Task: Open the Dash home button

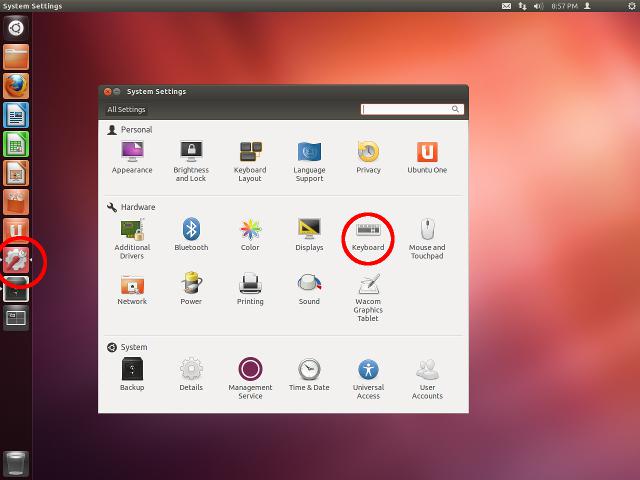Action: (x=16, y=28)
